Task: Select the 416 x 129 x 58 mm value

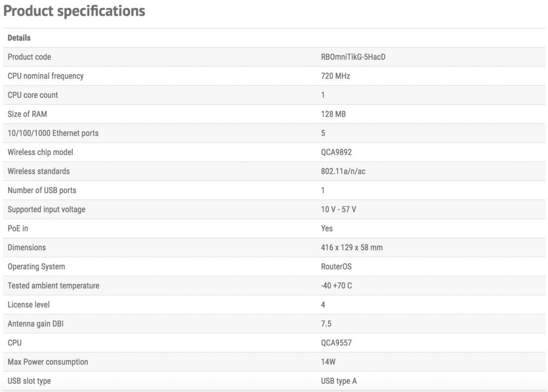Action: 352,248
